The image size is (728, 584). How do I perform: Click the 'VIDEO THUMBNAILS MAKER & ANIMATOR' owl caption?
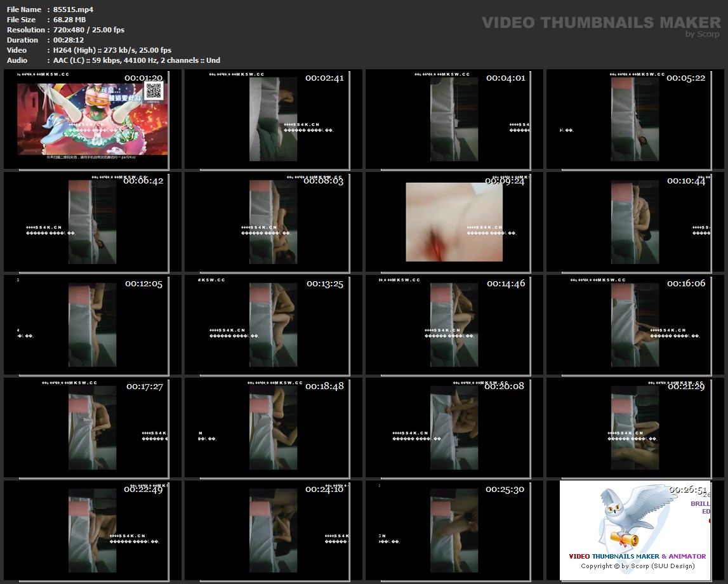[637, 557]
